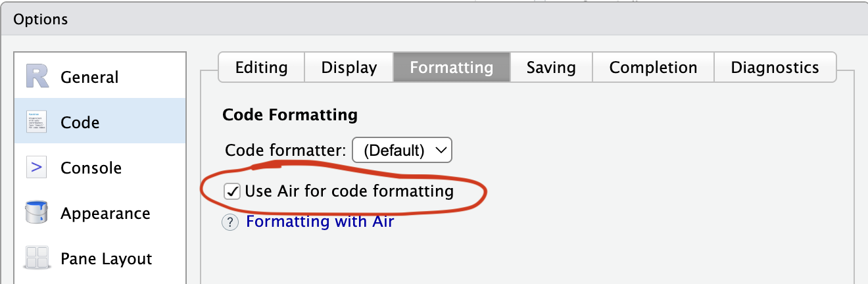Viewport: 868px width, 284px height.
Task: Open the Saving tab
Action: [x=551, y=68]
